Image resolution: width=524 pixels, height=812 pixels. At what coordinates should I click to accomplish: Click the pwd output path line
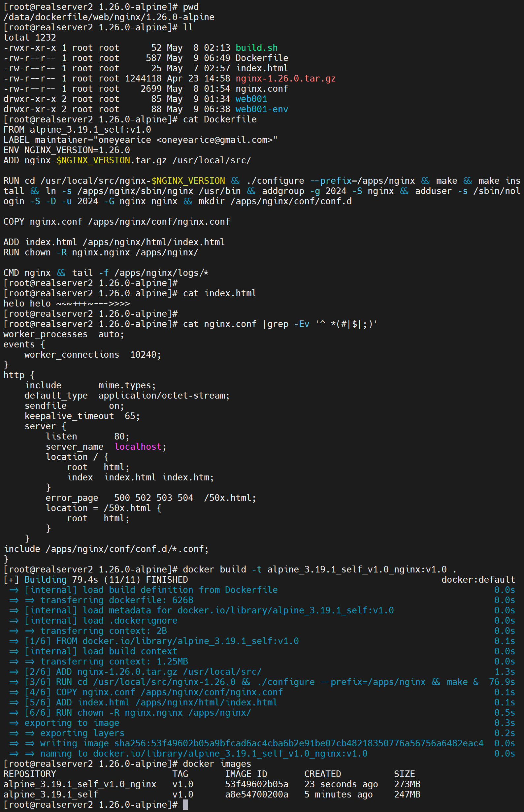(109, 17)
